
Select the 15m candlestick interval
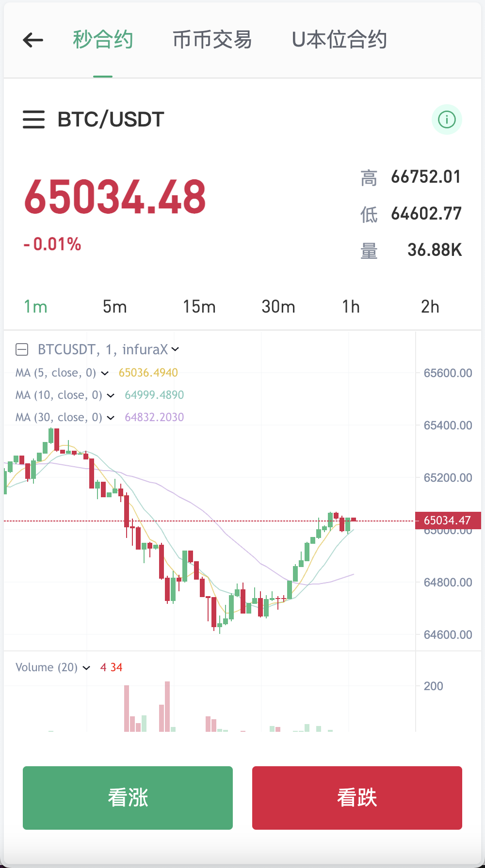(x=199, y=306)
